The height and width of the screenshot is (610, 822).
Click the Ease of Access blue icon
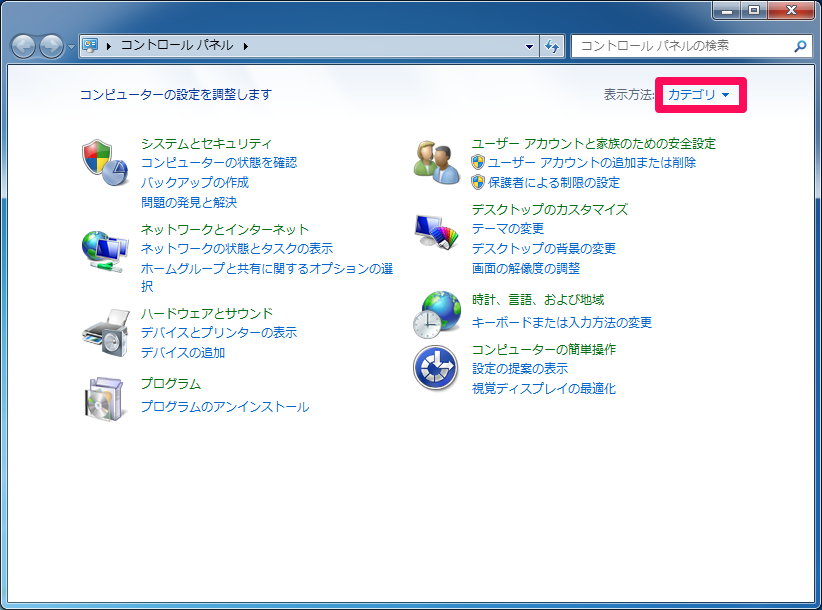(436, 369)
